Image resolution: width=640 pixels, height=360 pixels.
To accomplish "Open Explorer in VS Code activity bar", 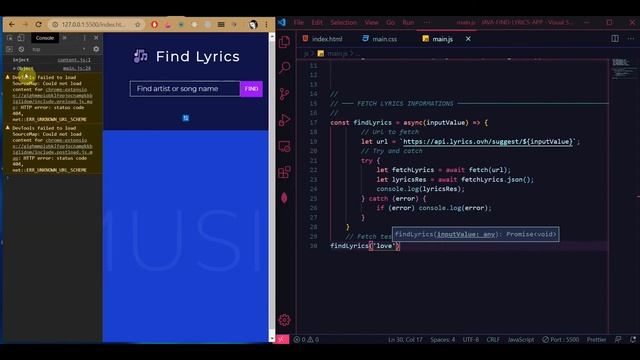I will (284, 42).
